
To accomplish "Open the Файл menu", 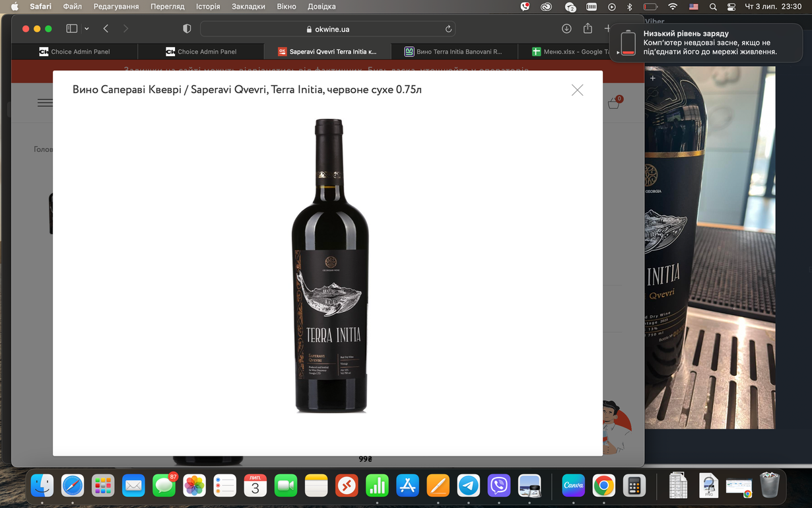I will coord(73,7).
